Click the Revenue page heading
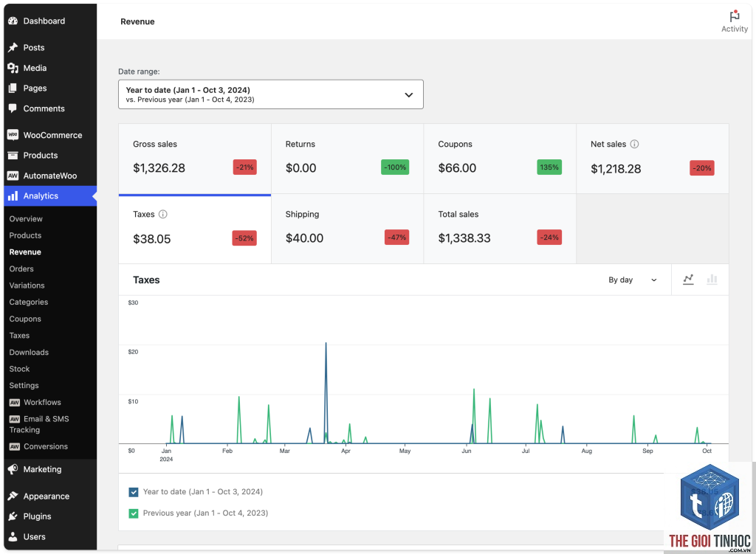Image resolution: width=756 pixels, height=554 pixels. coord(137,21)
